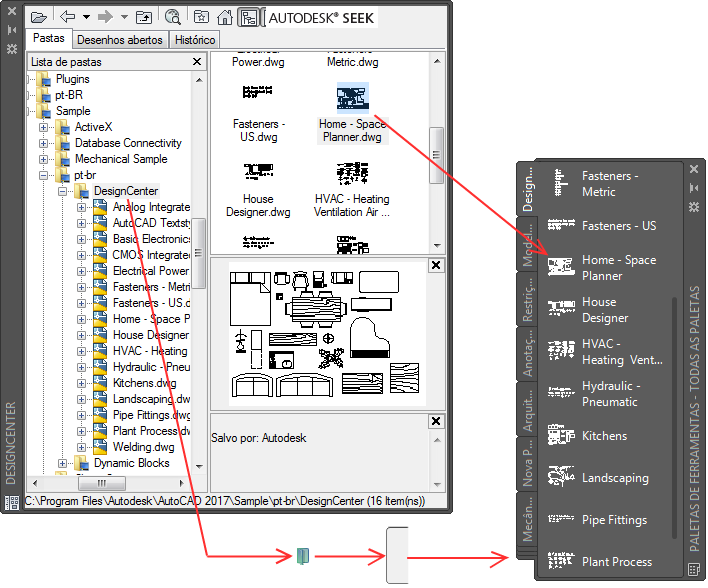
Task: Toggle the Tree View icon
Action: pos(248,17)
